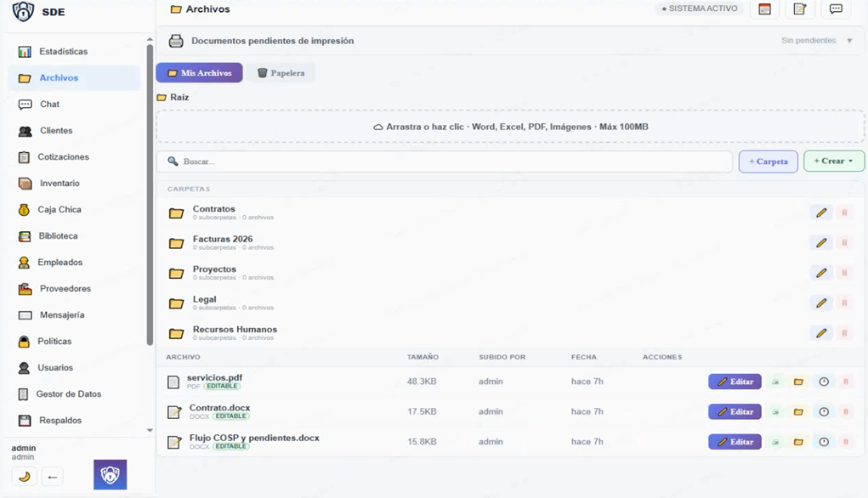Open the chat bubble icon in top bar

click(836, 9)
